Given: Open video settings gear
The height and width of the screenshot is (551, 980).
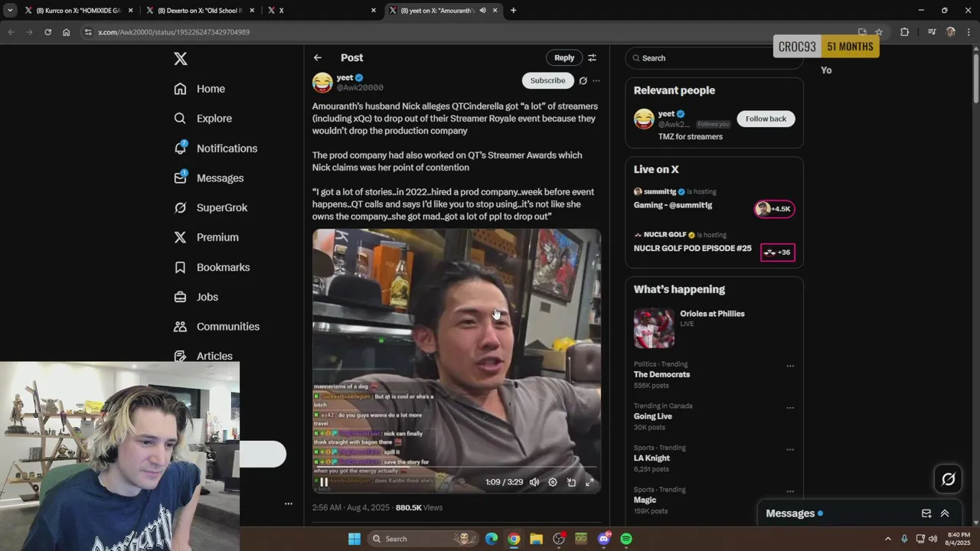Looking at the screenshot, I should pos(553,482).
